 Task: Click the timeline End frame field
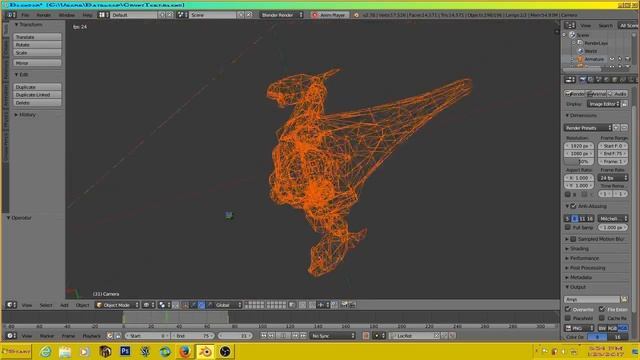(193, 336)
